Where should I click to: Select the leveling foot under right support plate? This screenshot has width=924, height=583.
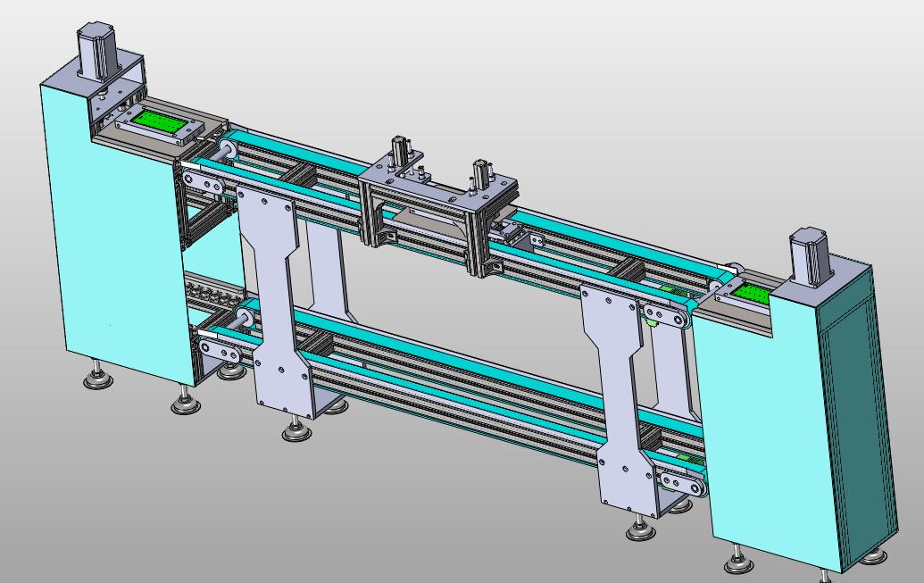tap(641, 528)
